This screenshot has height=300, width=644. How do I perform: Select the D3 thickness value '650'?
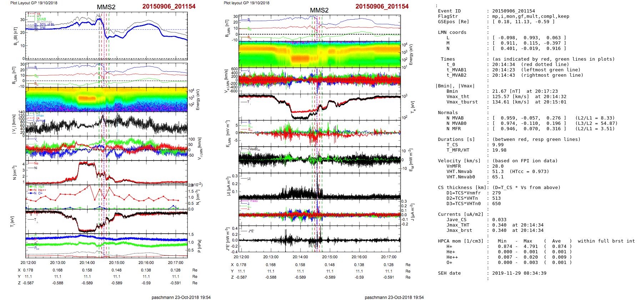(x=496, y=204)
